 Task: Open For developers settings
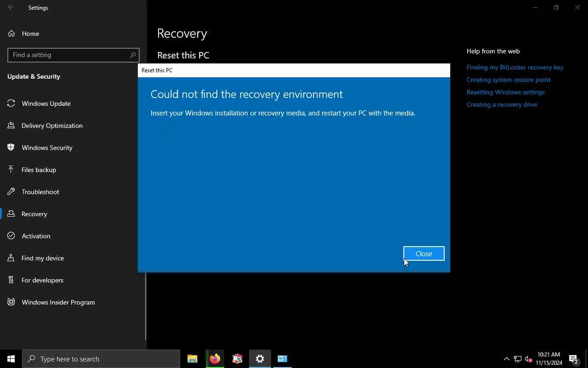tap(73, 280)
